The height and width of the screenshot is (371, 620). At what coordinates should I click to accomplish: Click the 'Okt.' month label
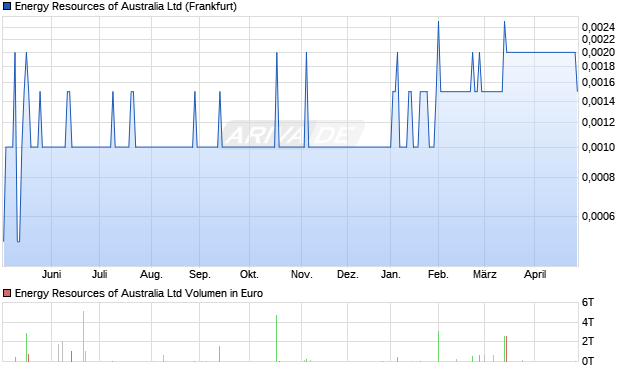(x=249, y=274)
